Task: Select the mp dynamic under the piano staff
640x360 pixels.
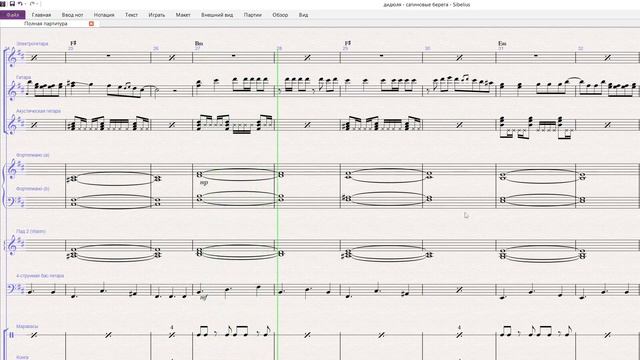Action: click(x=204, y=183)
